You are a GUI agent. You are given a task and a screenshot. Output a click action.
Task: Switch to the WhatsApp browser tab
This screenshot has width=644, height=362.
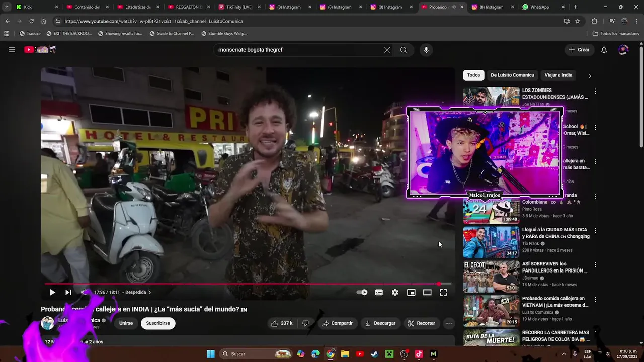[x=542, y=7]
